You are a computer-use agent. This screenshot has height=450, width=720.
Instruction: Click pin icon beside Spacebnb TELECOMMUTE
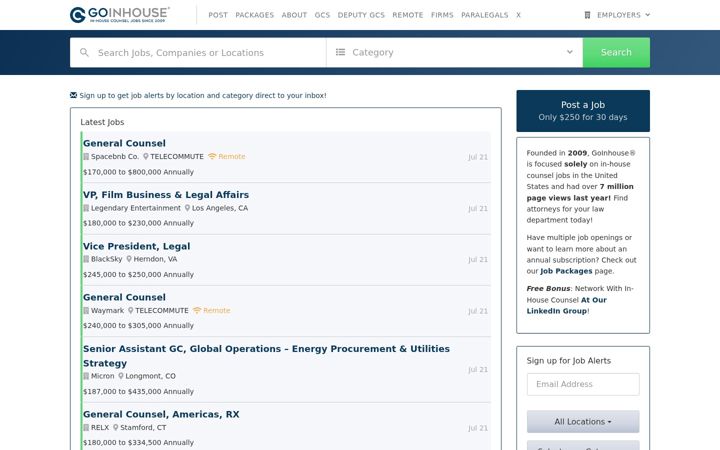click(146, 157)
